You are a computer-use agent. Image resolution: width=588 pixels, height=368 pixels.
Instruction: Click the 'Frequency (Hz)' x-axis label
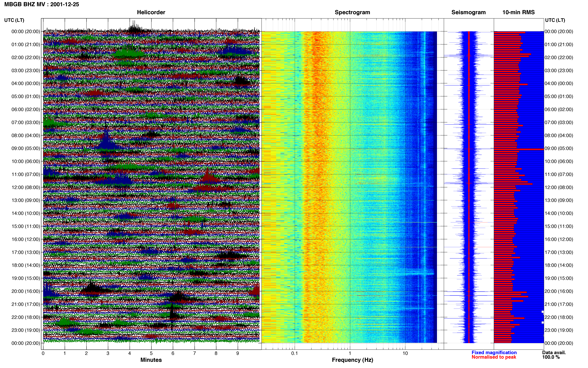point(352,360)
